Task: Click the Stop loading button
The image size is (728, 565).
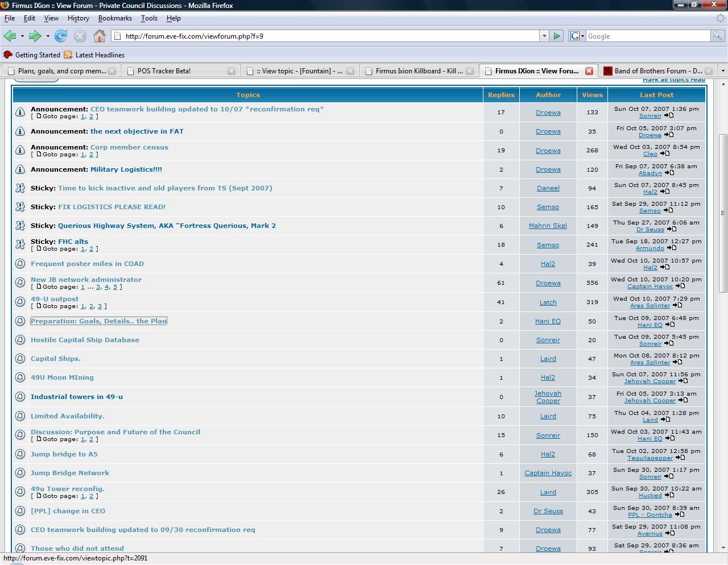Action: coord(80,36)
